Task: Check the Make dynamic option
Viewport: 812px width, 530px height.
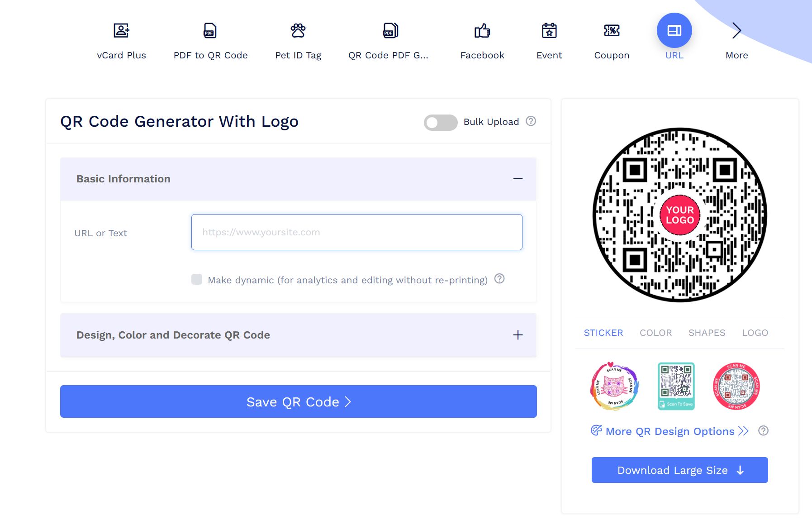Action: [197, 280]
